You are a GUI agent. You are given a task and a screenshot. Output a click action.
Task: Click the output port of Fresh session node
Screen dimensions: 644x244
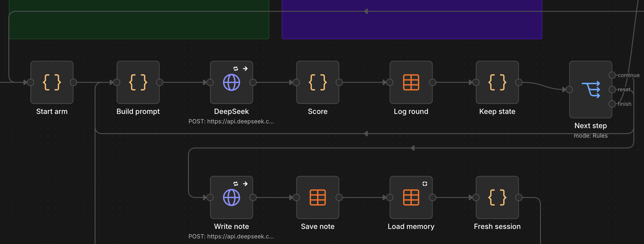(519, 197)
